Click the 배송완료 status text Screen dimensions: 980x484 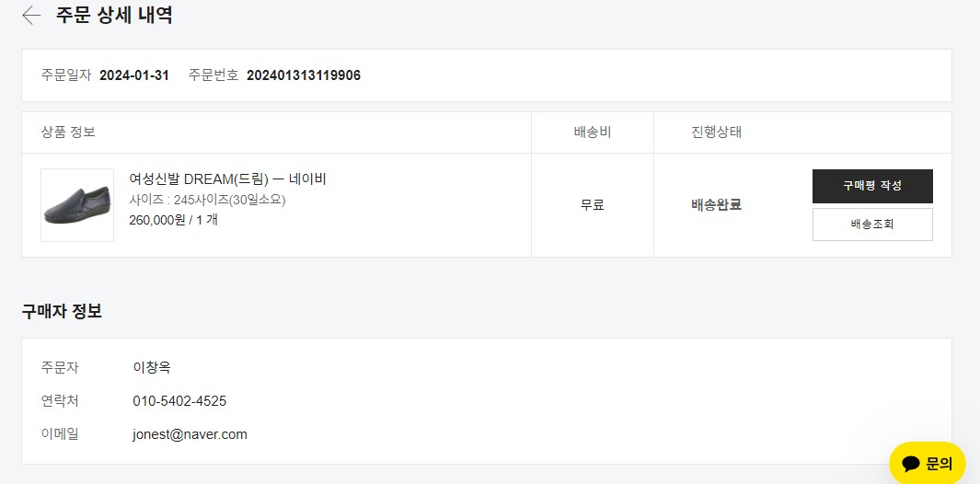pos(716,205)
